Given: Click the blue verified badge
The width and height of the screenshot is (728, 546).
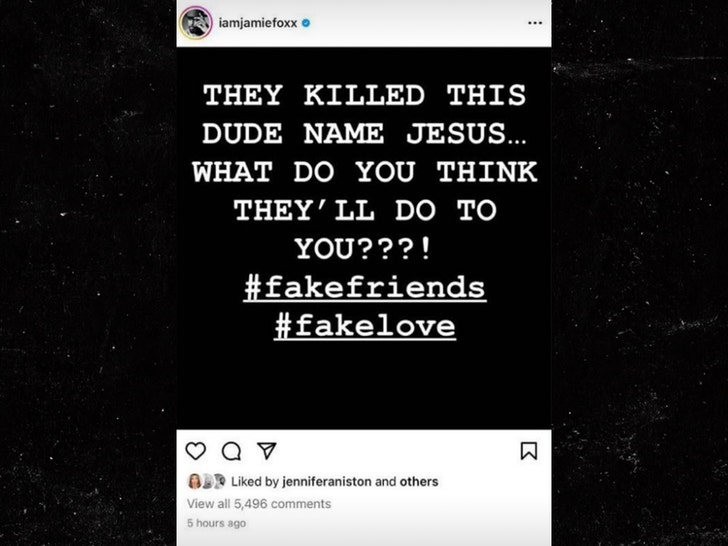Looking at the screenshot, I should tap(305, 22).
